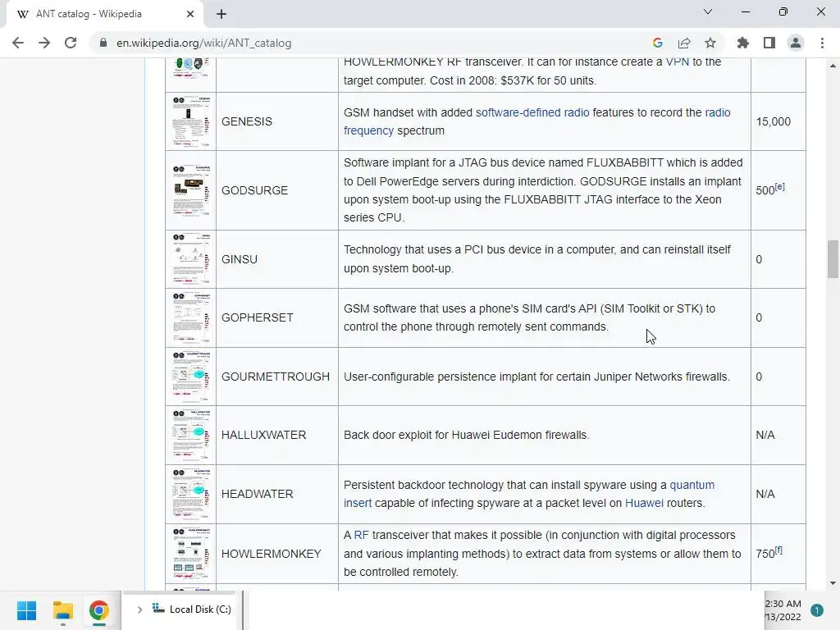Open the GENESIS catalog page thumbnail
This screenshot has width=840, height=630.
click(x=190, y=121)
